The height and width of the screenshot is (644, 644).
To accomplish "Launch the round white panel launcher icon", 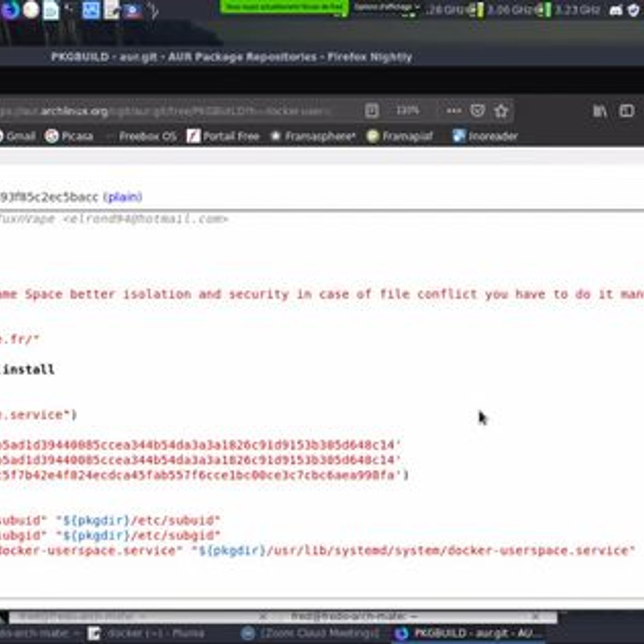I will coord(31,10).
